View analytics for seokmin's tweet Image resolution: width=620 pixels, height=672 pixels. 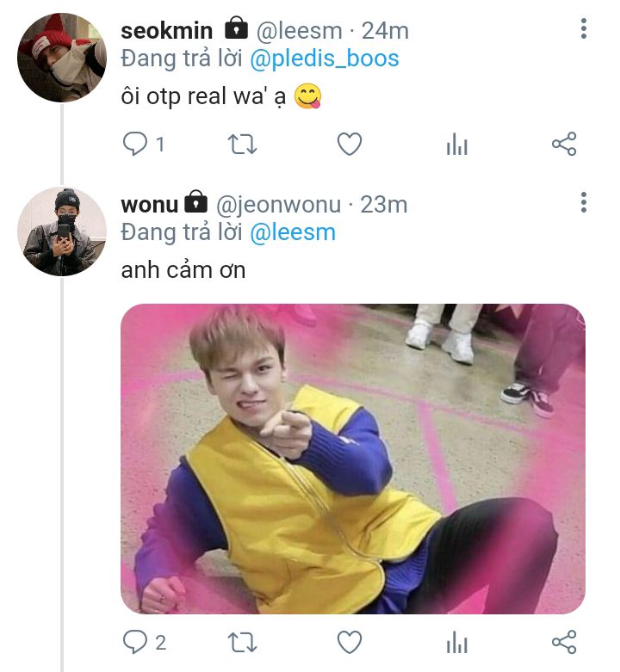coord(456,145)
